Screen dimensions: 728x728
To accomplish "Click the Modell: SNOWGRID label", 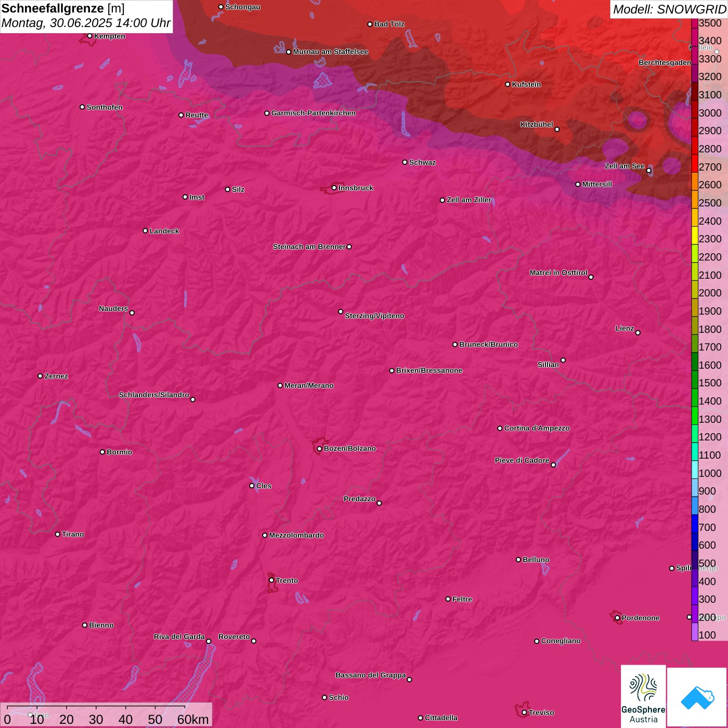I will click(669, 9).
